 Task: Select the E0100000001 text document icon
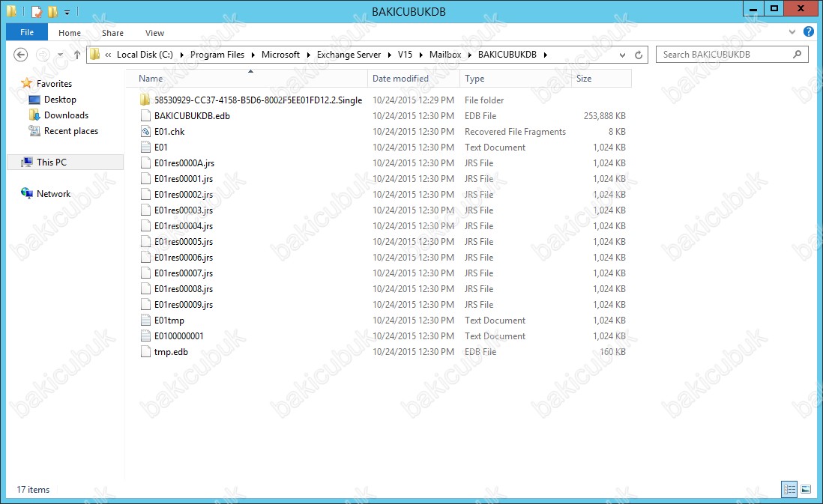(x=145, y=336)
